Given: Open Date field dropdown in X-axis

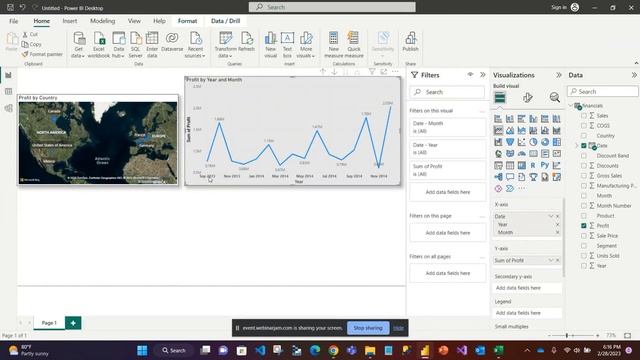Looking at the screenshot, I should click(551, 216).
